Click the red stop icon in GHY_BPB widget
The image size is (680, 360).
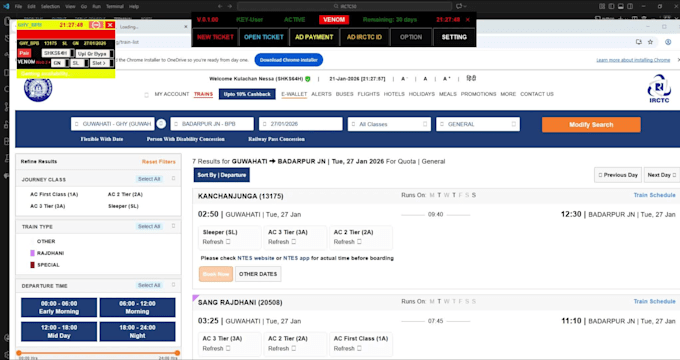click(96, 25)
